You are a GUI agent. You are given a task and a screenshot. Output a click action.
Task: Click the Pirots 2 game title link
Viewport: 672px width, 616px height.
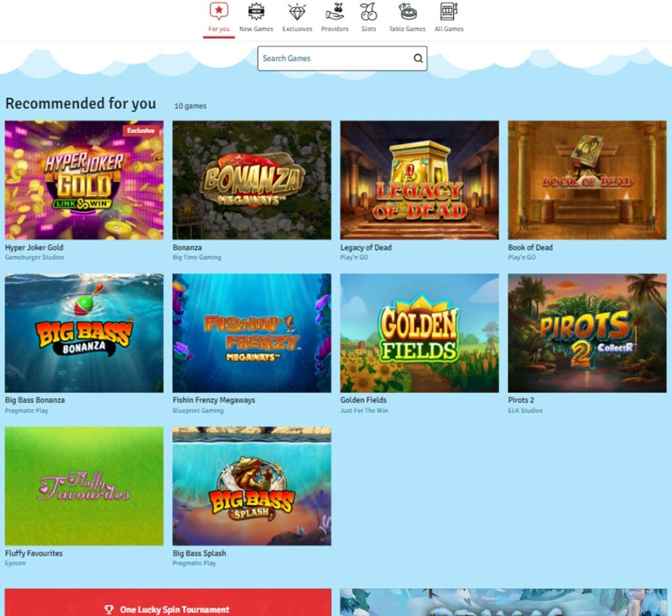(522, 400)
